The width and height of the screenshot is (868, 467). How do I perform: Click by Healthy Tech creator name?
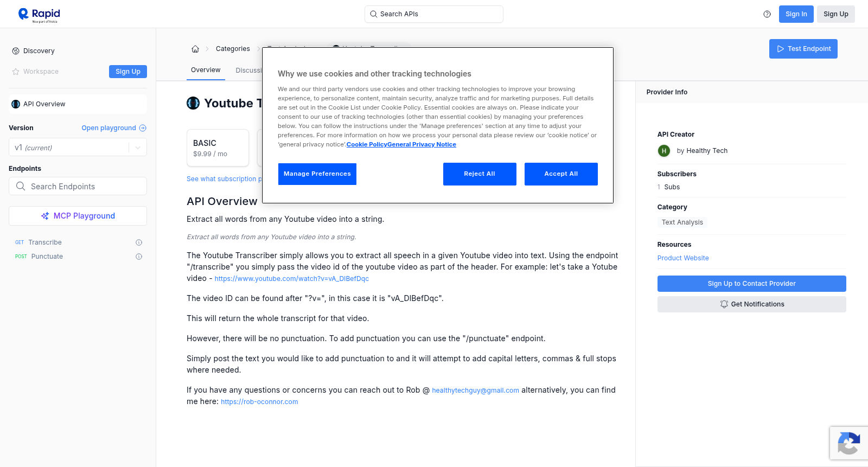tap(702, 151)
